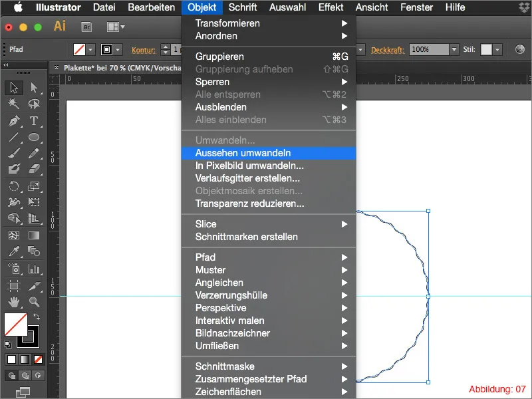Change the screen mode
This screenshot has width=532, height=399.
click(x=23, y=392)
